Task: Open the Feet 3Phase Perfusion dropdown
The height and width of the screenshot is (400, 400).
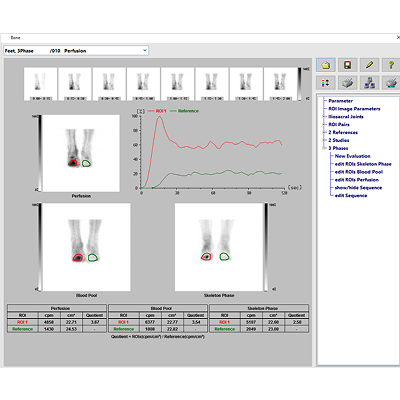Action: [x=76, y=51]
